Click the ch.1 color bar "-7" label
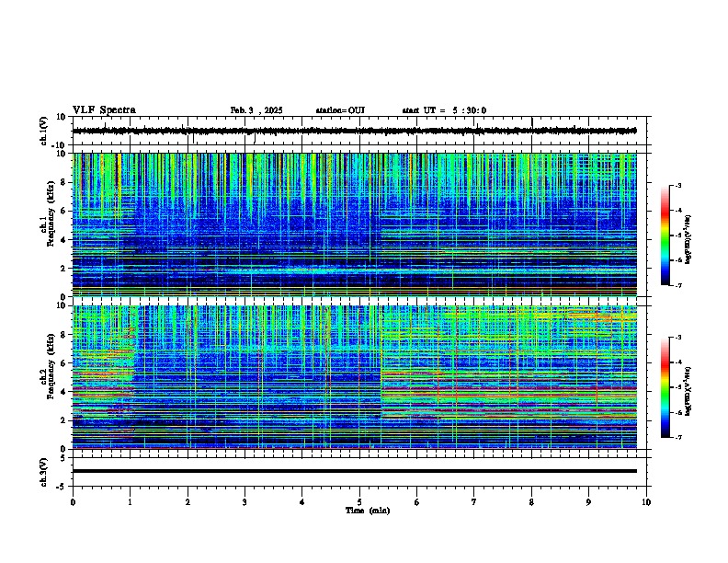Screen dimensions: 728x563 [x=678, y=285]
